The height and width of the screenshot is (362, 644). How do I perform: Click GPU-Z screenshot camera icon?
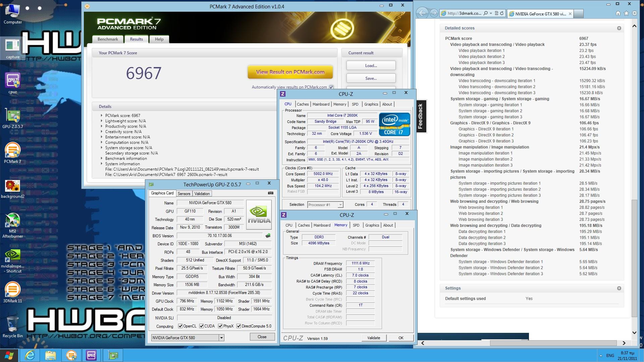click(271, 193)
